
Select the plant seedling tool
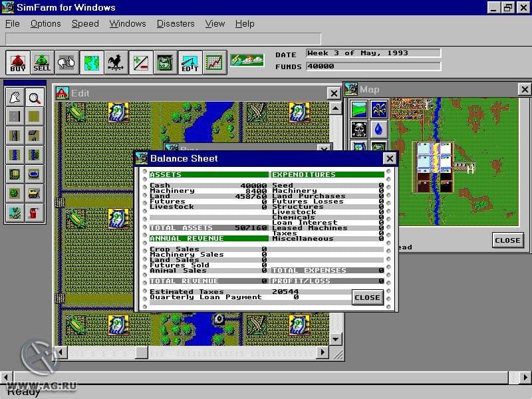click(x=15, y=213)
